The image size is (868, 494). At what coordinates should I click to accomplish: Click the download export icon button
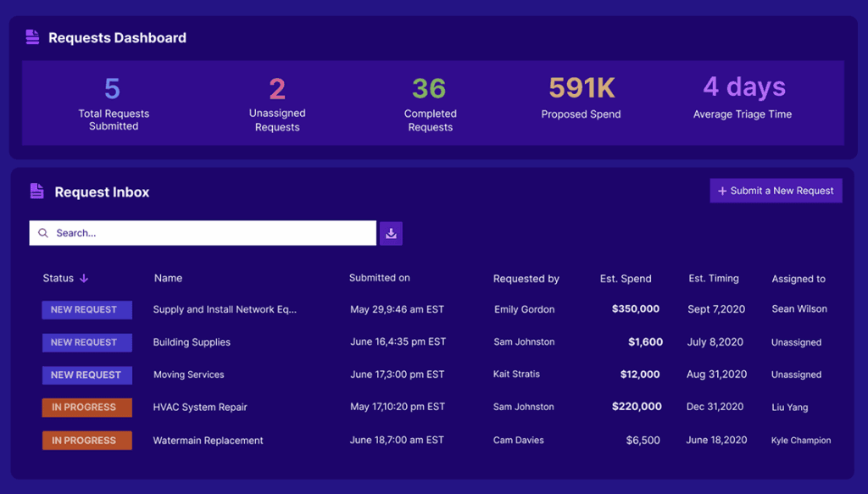(391, 233)
